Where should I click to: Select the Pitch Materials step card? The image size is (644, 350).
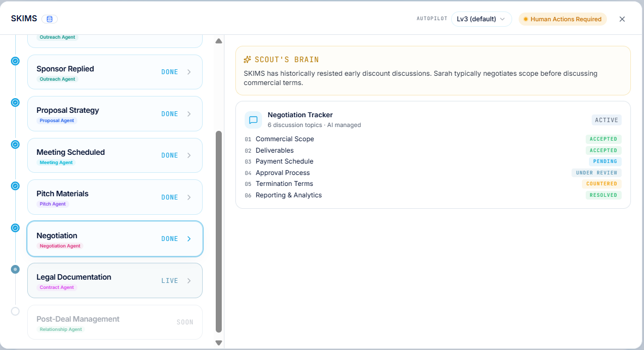pyautogui.click(x=115, y=197)
